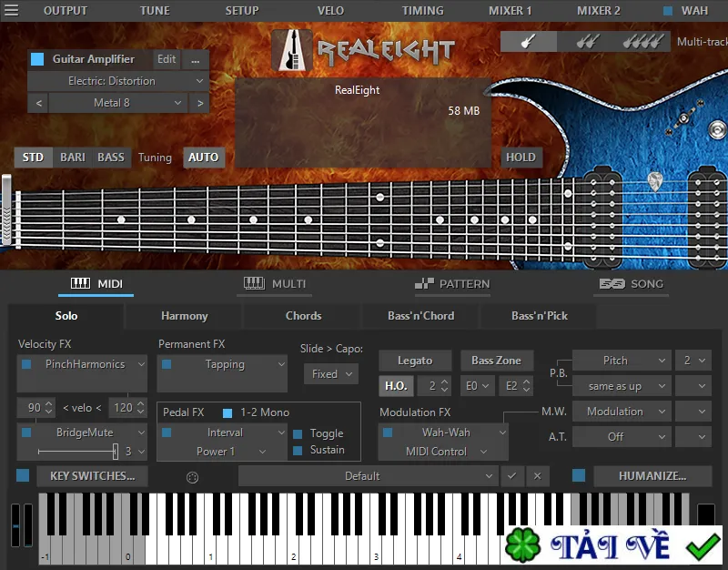Enable BridgeMute velocity FX checkbox
The width and height of the screenshot is (728, 570).
pyautogui.click(x=26, y=433)
